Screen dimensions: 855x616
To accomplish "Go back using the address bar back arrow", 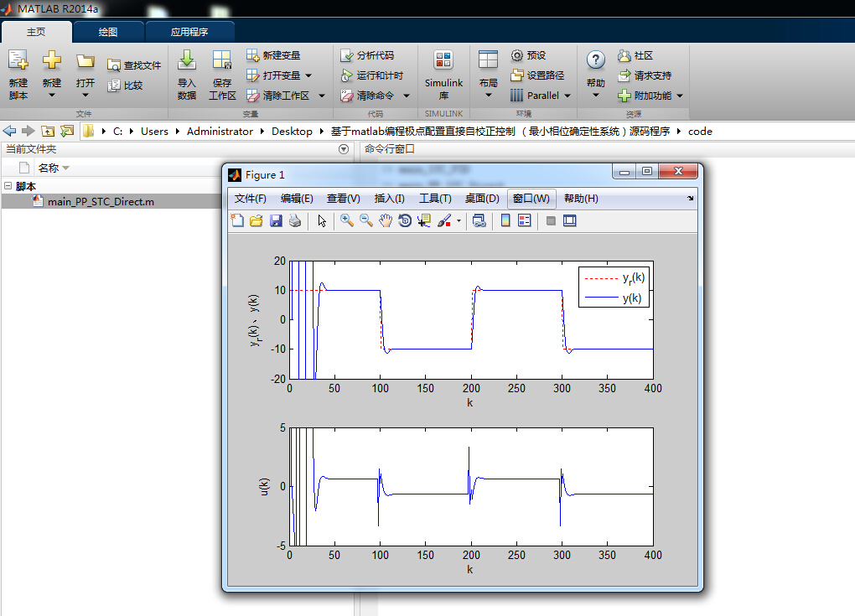I will 9,132.
